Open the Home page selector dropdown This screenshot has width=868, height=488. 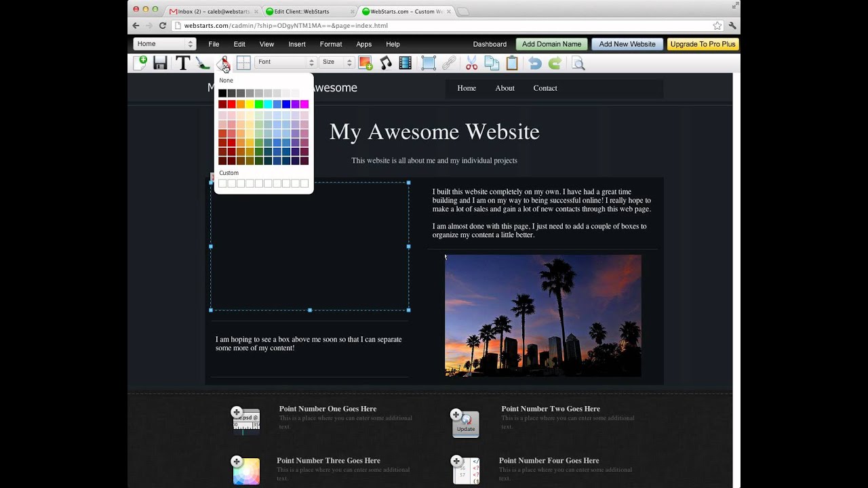click(x=165, y=44)
